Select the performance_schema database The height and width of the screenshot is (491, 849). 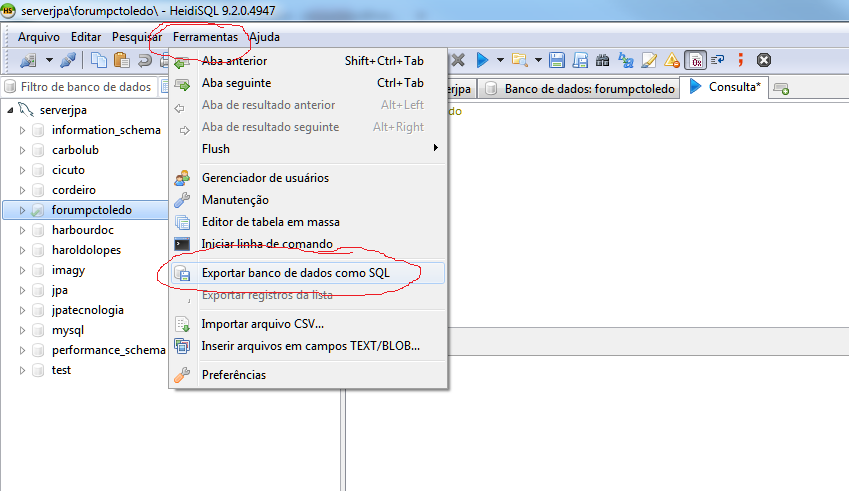coord(108,350)
